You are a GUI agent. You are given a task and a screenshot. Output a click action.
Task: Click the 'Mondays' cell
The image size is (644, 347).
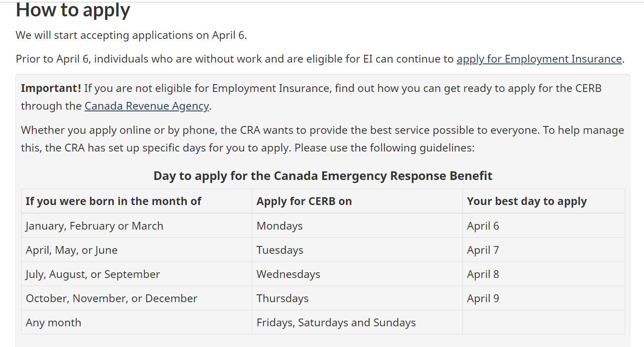click(280, 226)
